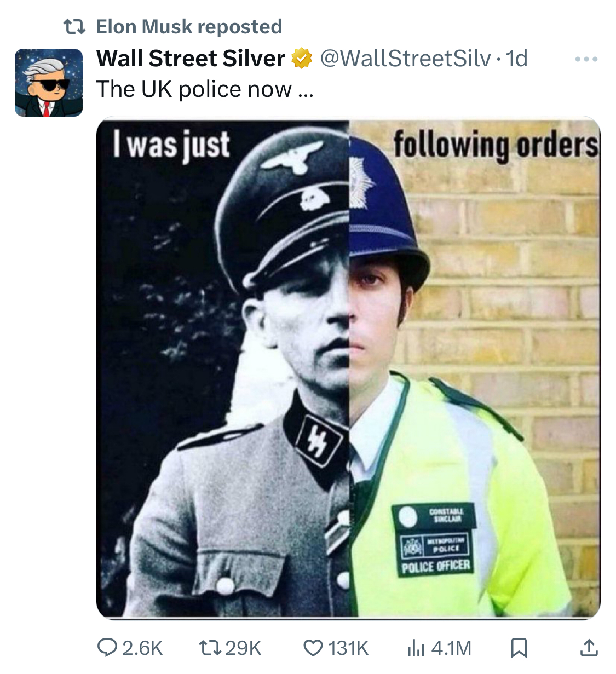Screen dimensions: 616x674
Task: Open the three-dot more options menu
Action: click(586, 59)
